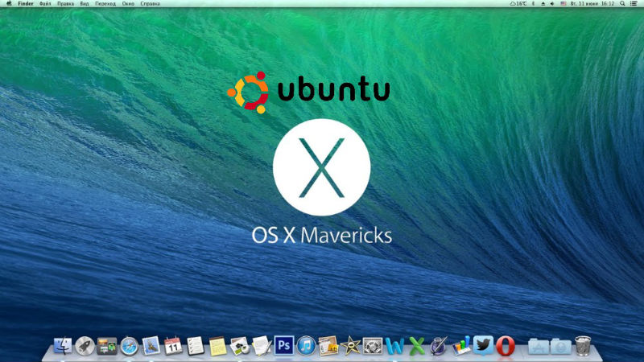Open Reminders checklist icon

click(x=195, y=346)
